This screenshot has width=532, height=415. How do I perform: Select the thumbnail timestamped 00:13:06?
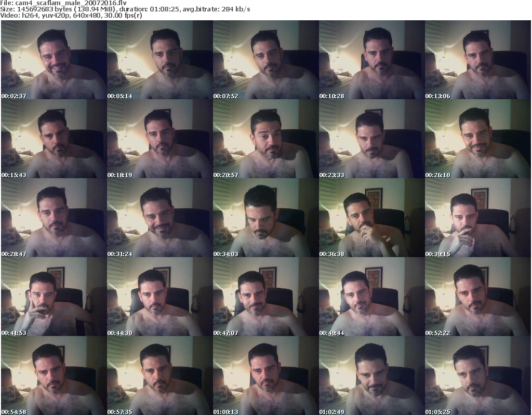(x=478, y=60)
